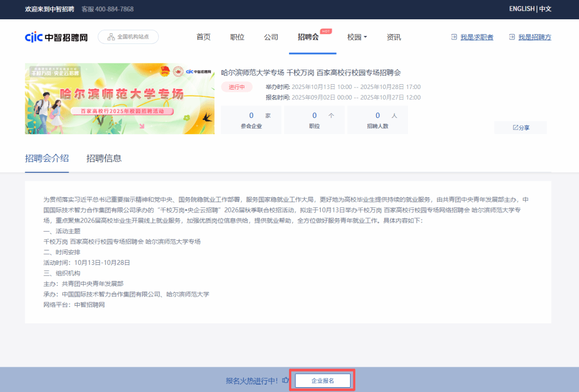This screenshot has width=579, height=392.
Task: Switch language to 中文
Action: click(545, 9)
